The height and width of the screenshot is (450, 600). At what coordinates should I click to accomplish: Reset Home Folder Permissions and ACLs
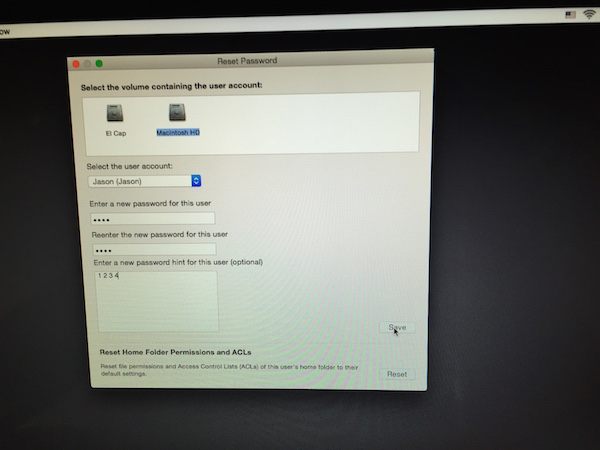(x=397, y=374)
